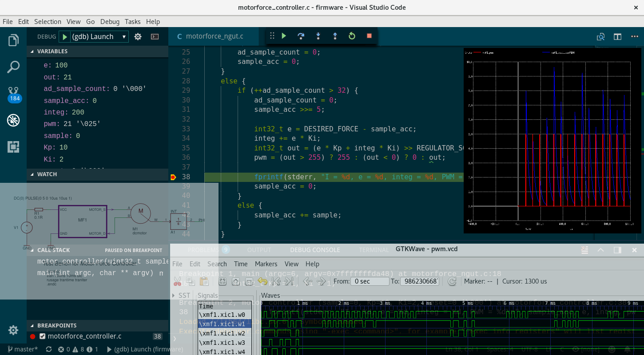Viewport: 644px width, 355px height.
Task: Grab the debug toolbar drag handle
Action: (272, 36)
